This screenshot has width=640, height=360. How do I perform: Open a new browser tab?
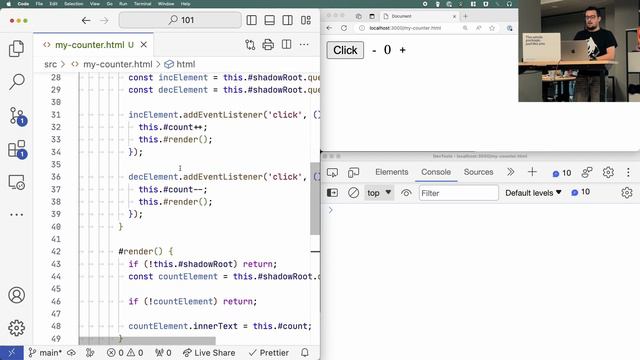coord(465,16)
